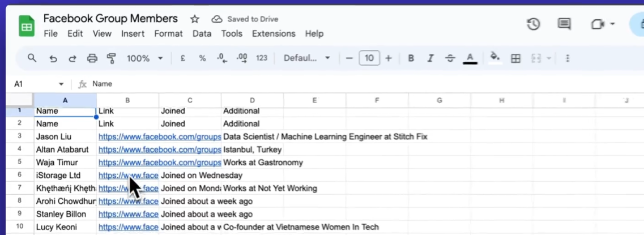Viewport: 644px width, 235px height.
Task: Decrease decimal places
Action: pyautogui.click(x=222, y=58)
